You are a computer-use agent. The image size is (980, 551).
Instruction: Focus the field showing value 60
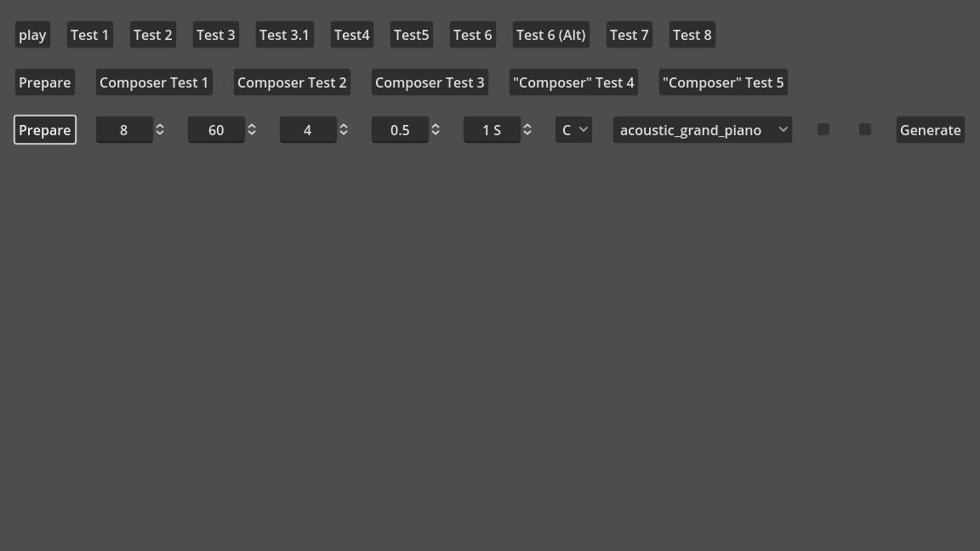216,130
